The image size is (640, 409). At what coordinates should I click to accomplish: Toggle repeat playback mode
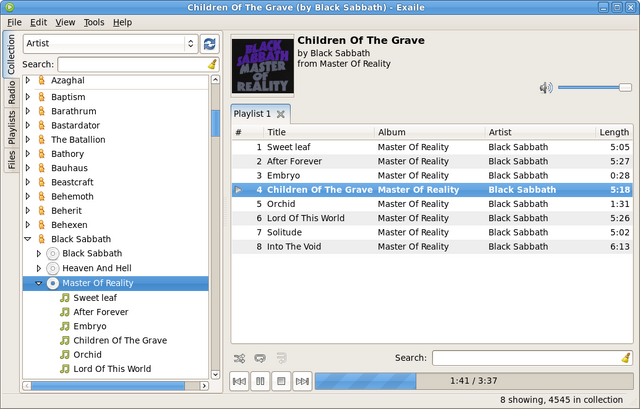(x=260, y=358)
